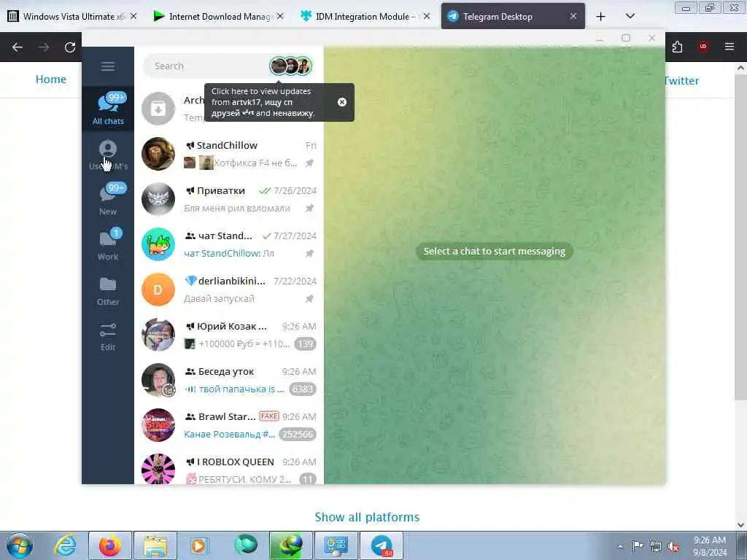
Task: Click the uBlock Origin extension icon
Action: pos(703,47)
